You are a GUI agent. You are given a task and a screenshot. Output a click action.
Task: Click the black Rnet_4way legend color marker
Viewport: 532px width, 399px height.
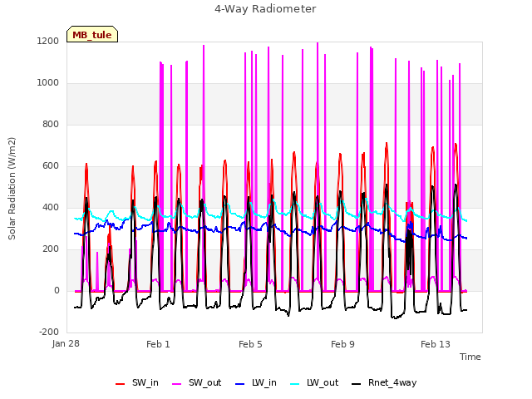tap(357, 384)
